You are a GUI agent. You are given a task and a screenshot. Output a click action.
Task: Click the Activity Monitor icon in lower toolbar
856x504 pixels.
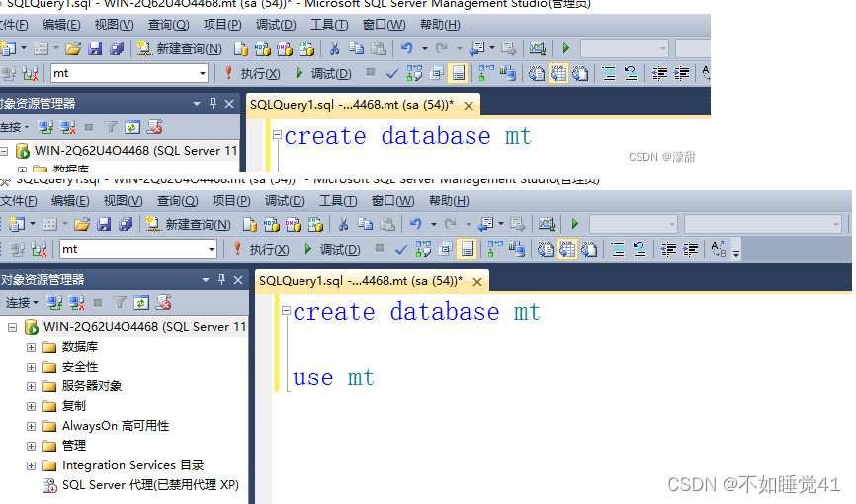(x=546, y=224)
